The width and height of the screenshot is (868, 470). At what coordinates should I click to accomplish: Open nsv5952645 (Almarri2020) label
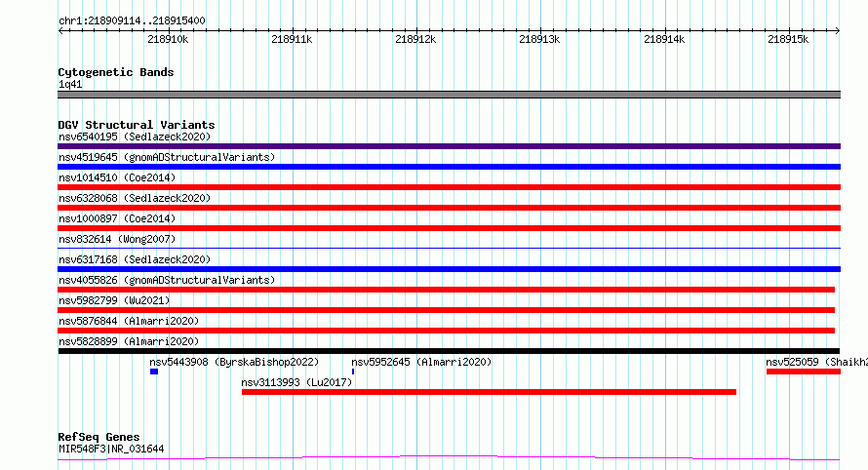point(421,362)
